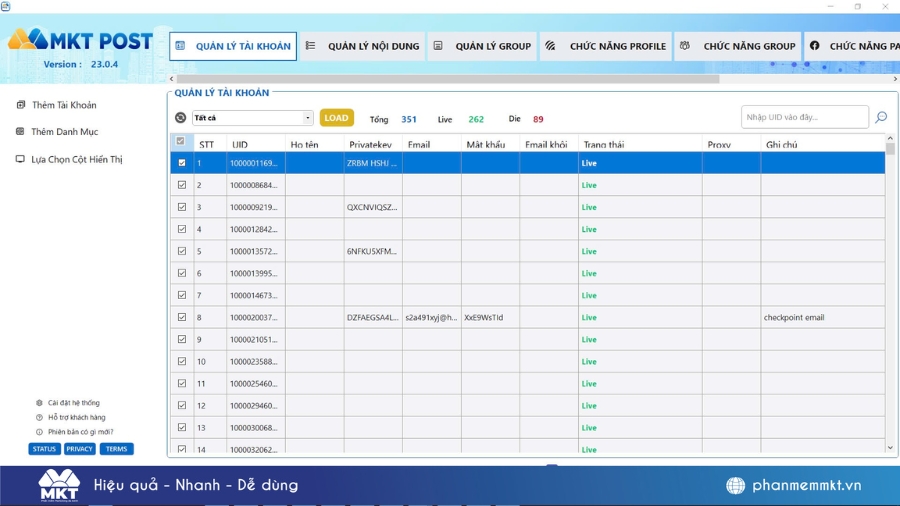Click the app icon in title bar
This screenshot has height=506, width=900.
click(x=6, y=6)
